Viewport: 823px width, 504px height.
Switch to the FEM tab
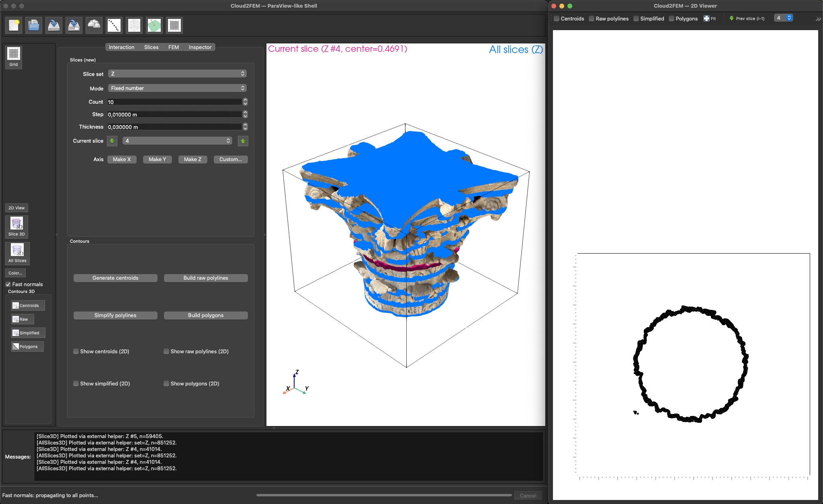tap(174, 47)
